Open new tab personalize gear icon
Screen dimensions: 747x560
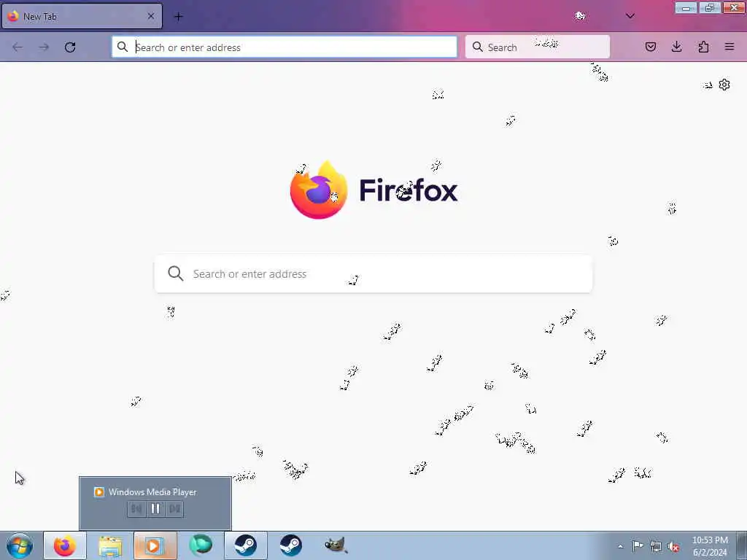(724, 85)
